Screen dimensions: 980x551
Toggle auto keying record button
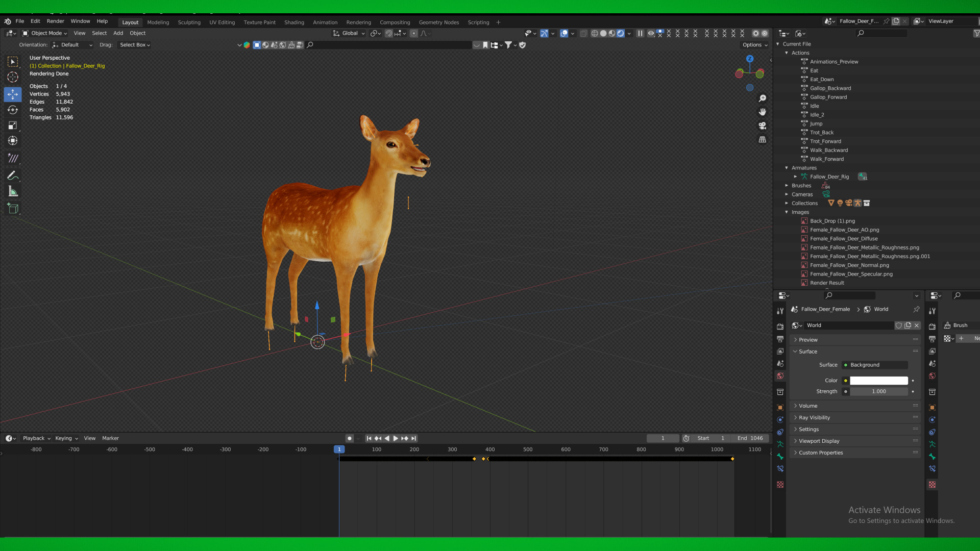[349, 438]
